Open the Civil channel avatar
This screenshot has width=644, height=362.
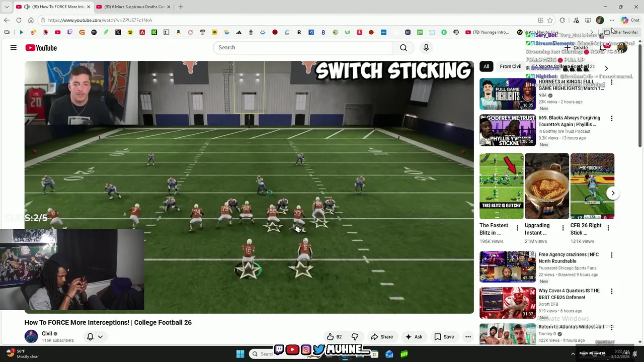(31, 336)
